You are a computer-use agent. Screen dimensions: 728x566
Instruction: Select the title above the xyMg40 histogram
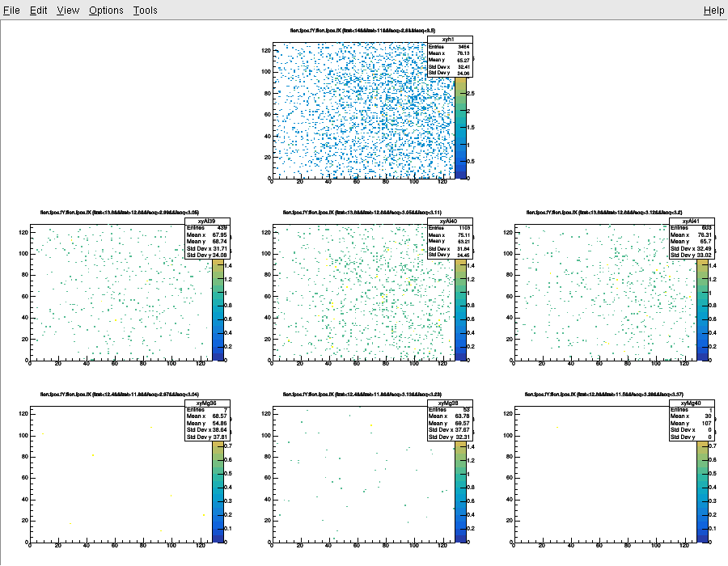[604, 395]
